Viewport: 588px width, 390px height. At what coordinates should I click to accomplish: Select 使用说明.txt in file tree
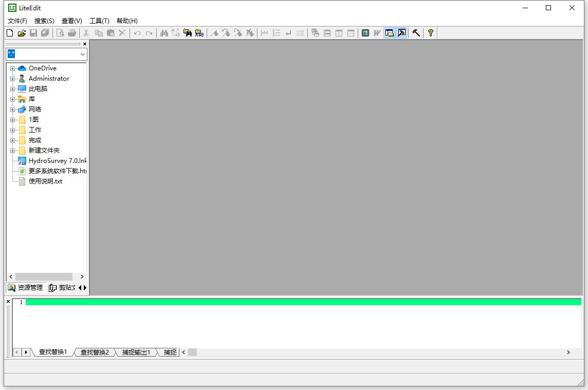coord(45,181)
